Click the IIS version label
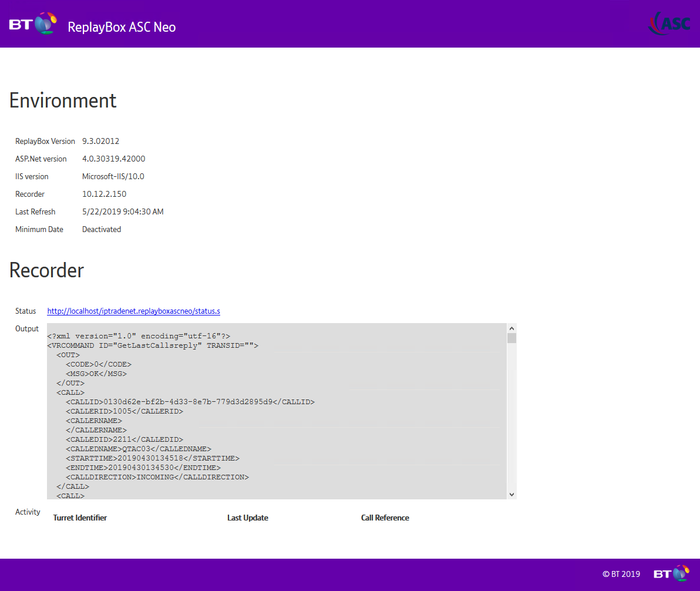The width and height of the screenshot is (700, 591). (32, 176)
